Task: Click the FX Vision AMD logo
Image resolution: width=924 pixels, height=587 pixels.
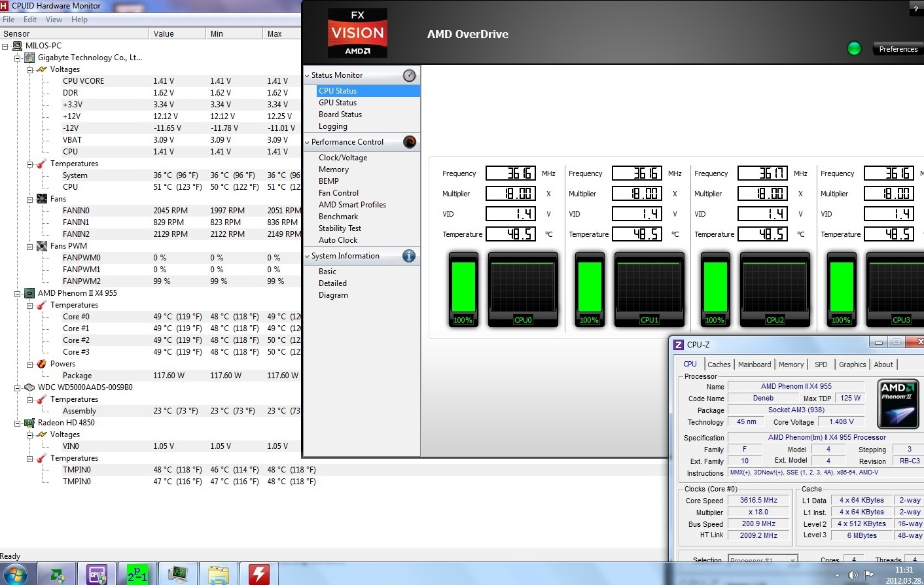Action: pos(357,33)
